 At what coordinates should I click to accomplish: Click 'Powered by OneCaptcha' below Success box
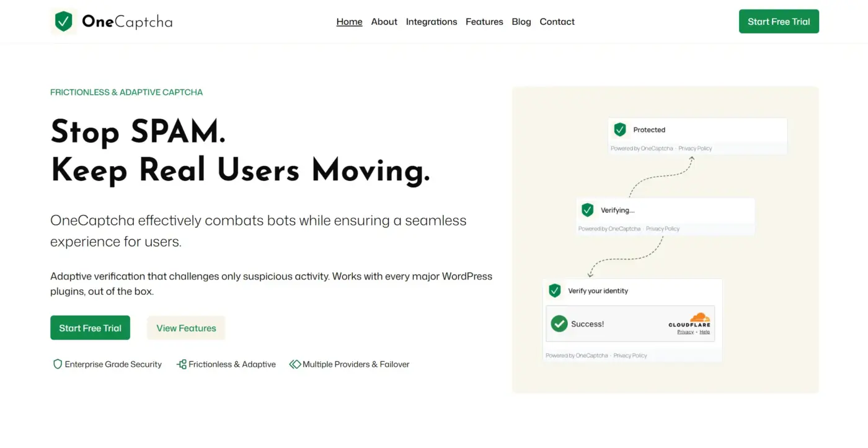577,356
